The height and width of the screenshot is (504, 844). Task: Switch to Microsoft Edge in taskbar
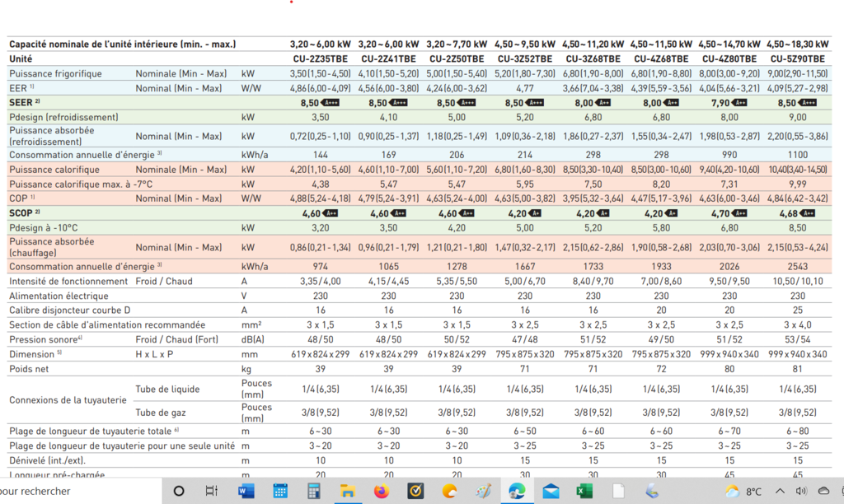517,491
